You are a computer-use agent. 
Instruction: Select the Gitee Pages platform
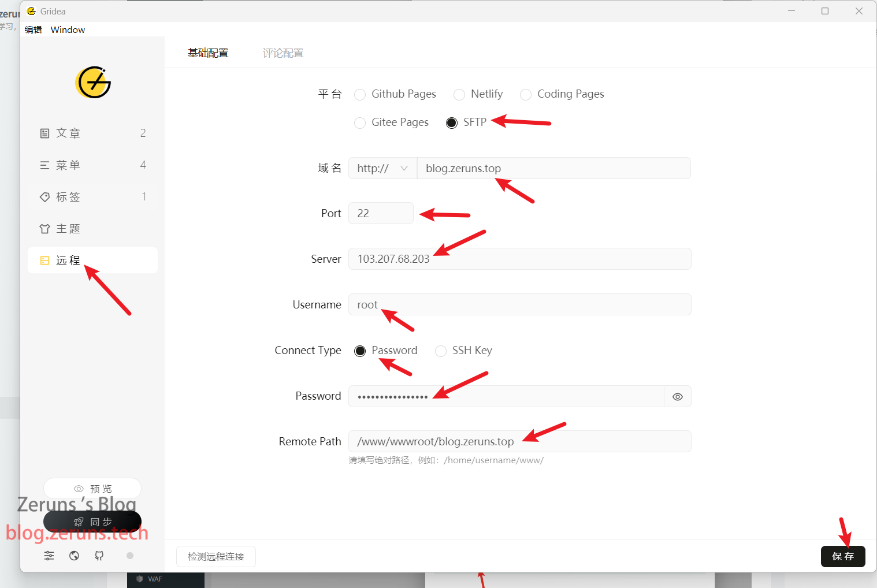(x=392, y=122)
